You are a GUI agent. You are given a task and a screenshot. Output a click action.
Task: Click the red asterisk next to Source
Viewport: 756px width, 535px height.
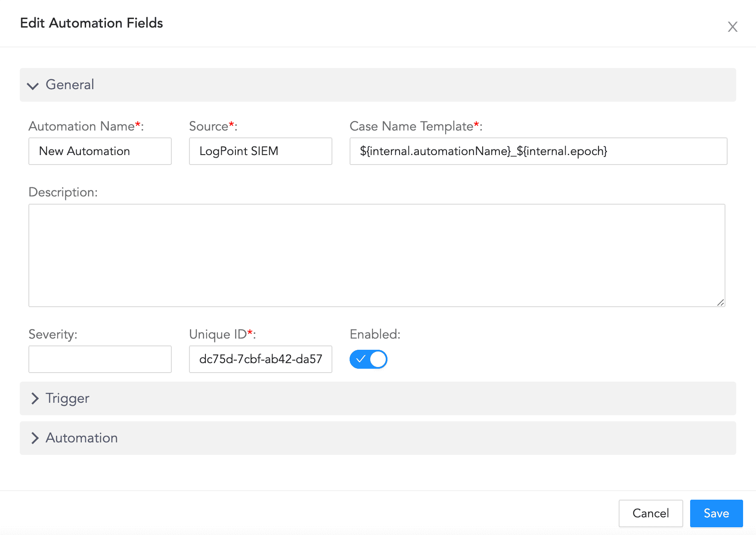point(231,124)
